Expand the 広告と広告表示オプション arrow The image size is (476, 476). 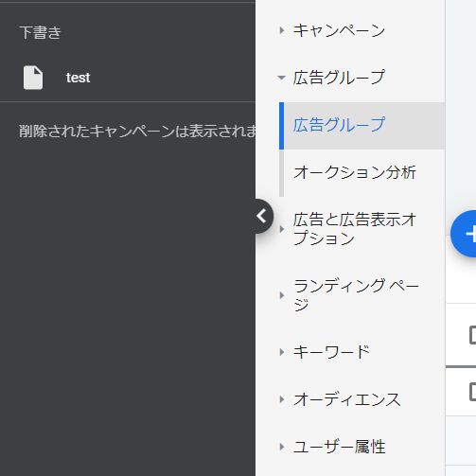tap(282, 229)
